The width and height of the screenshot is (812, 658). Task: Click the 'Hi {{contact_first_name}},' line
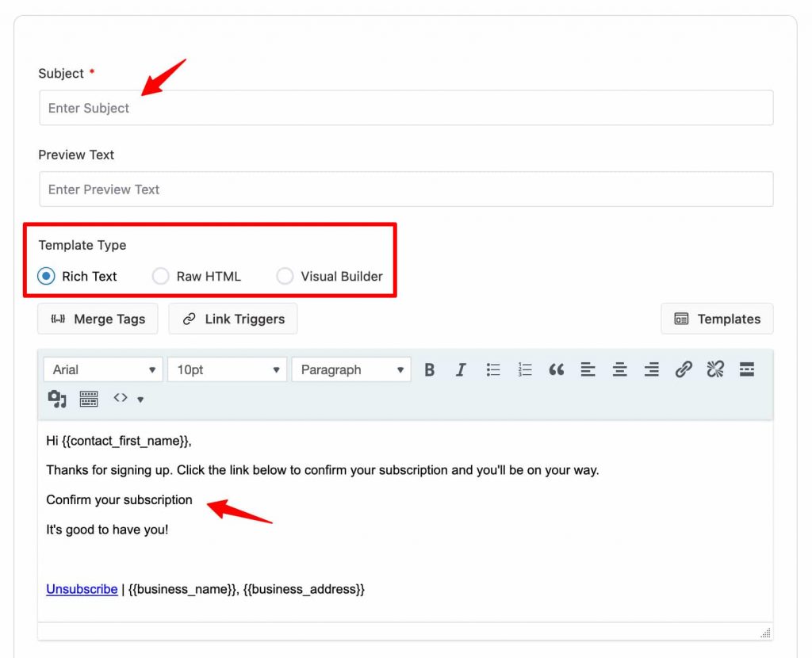(x=119, y=441)
